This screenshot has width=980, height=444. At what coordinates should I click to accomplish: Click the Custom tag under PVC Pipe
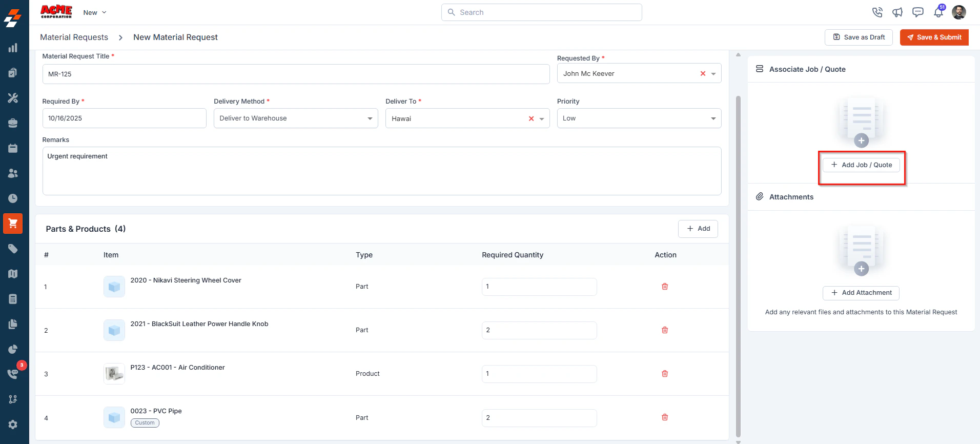(x=145, y=423)
